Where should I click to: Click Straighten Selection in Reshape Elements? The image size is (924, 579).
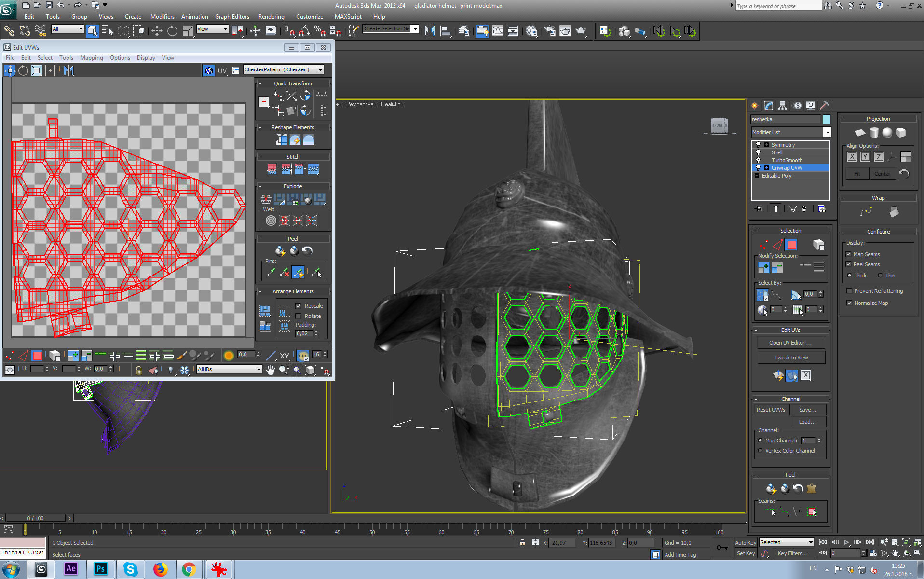(282, 140)
